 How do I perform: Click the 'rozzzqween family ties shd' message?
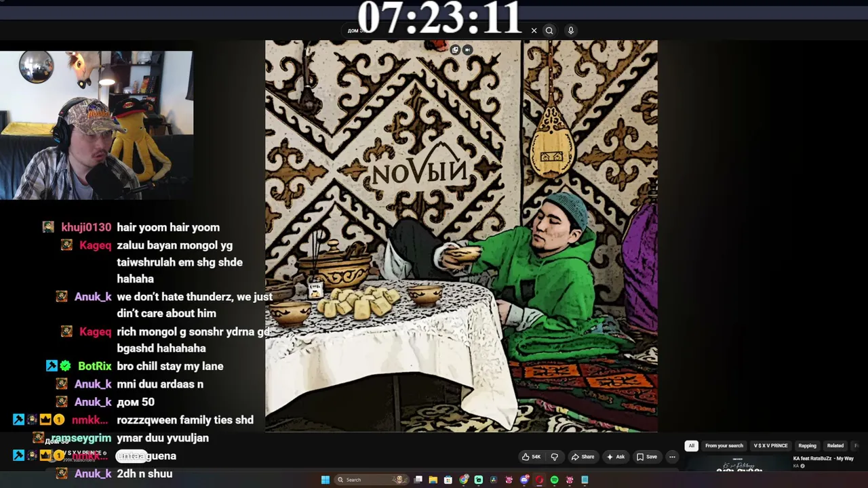(185, 420)
